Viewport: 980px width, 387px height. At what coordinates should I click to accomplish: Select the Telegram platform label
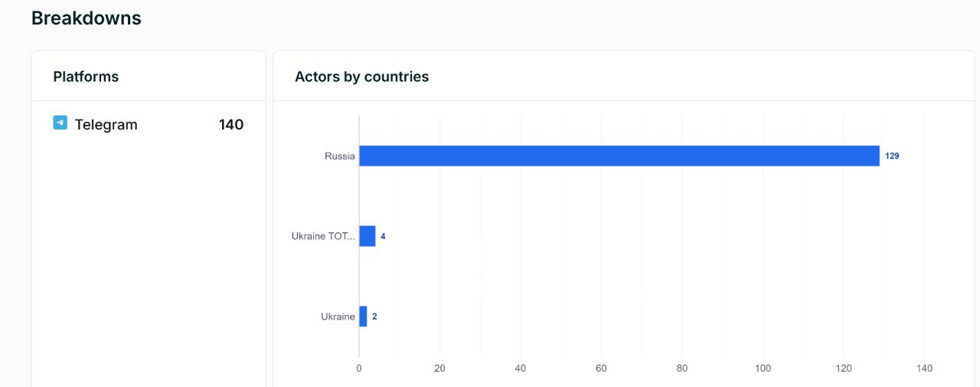[x=106, y=125]
